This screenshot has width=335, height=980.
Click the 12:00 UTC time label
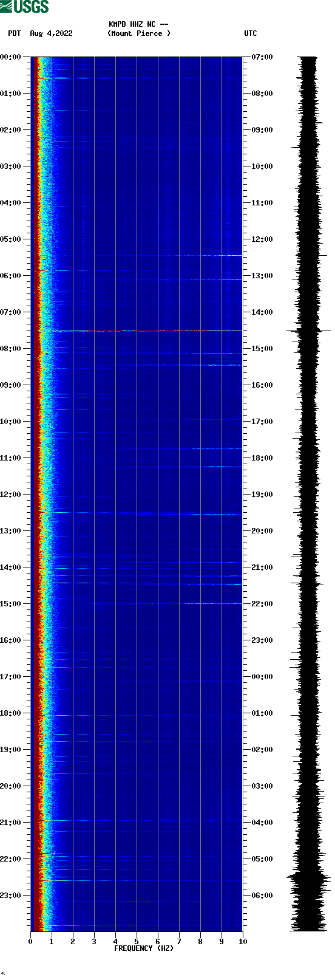click(262, 239)
